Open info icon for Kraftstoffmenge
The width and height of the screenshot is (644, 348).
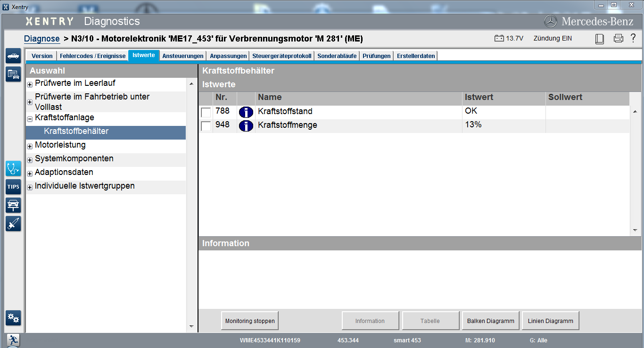tap(246, 126)
